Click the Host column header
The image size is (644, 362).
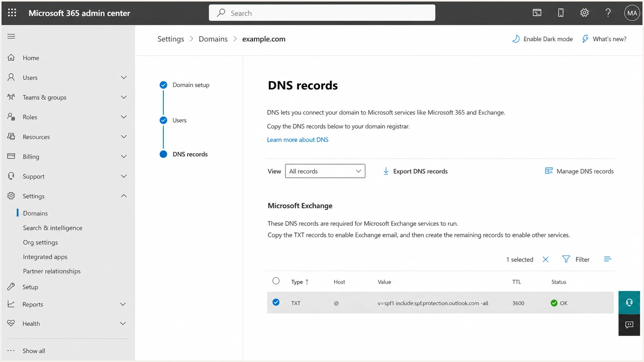click(339, 282)
